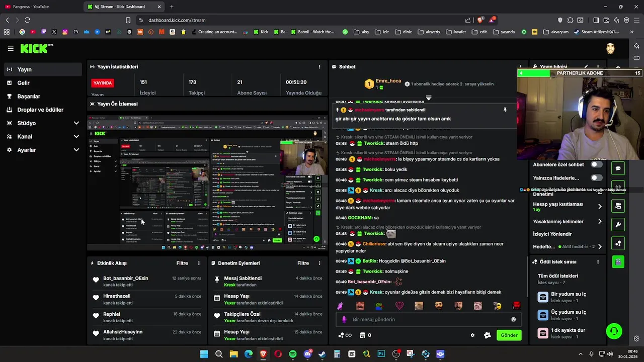Open the profile avatar in the Kick header
Image resolution: width=644 pixels, height=362 pixels.
(610, 49)
